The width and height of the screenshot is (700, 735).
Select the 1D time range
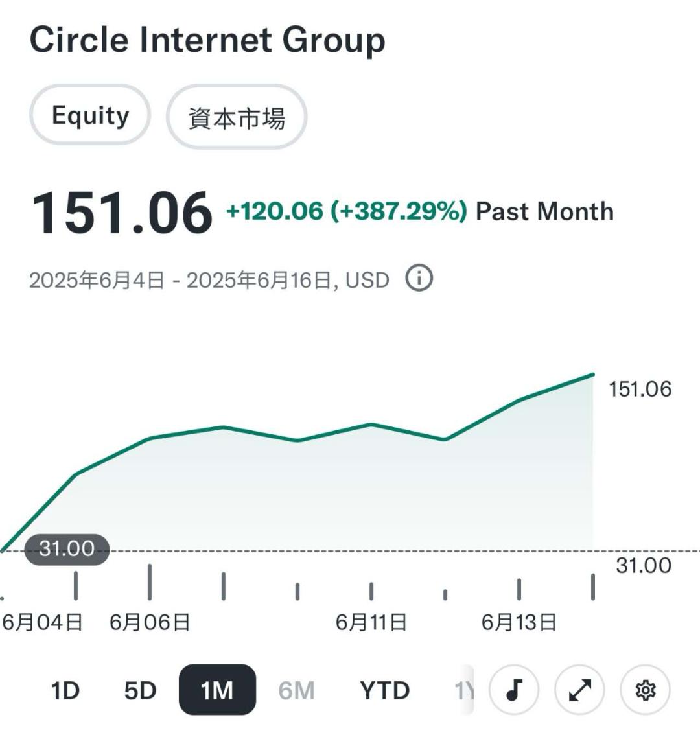65,691
